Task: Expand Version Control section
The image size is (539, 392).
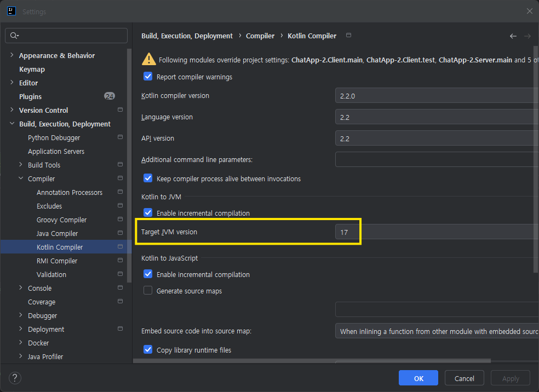Action: click(x=12, y=110)
